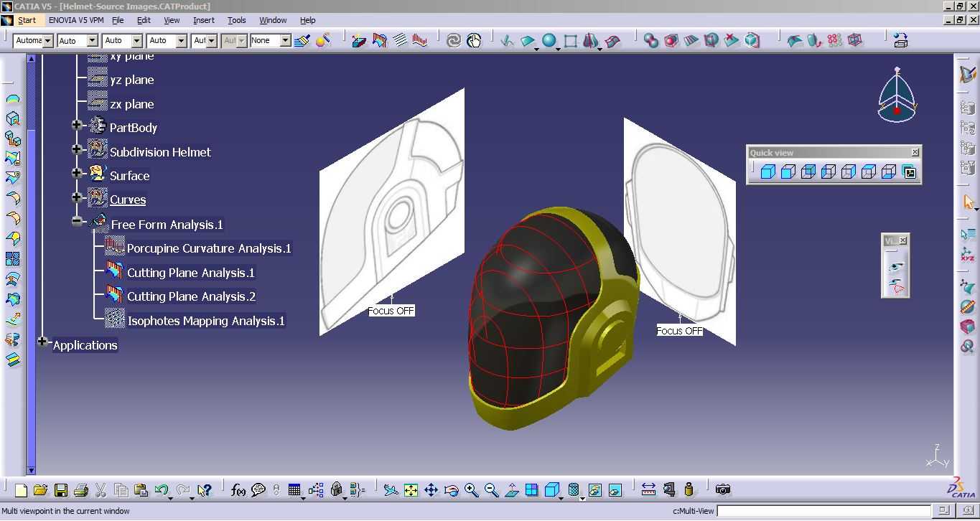This screenshot has width=980, height=521.
Task: Click the Multi-View four-pane icon
Action: click(x=531, y=490)
